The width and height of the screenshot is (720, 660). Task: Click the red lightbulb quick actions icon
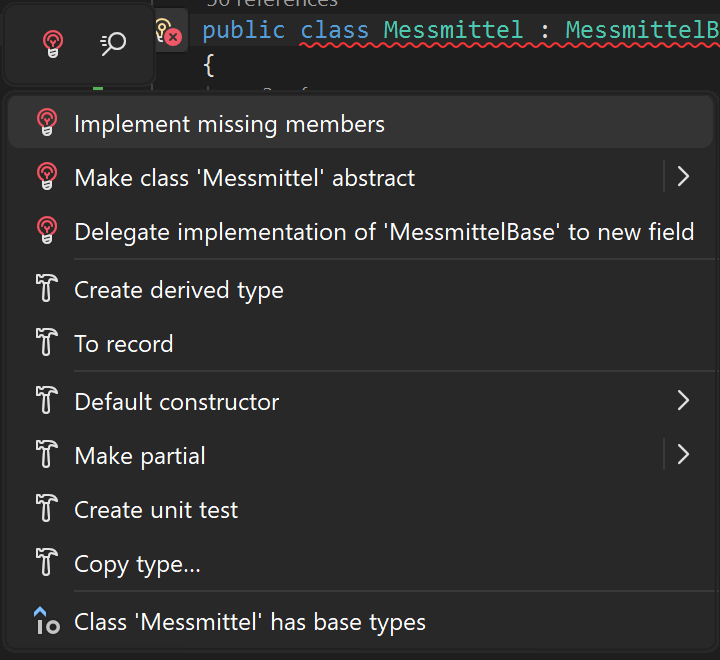coord(53,44)
